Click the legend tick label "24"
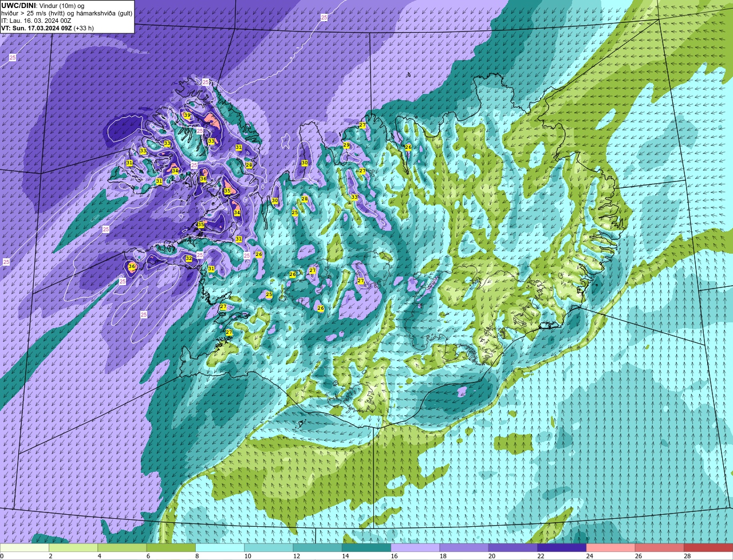 [x=590, y=556]
